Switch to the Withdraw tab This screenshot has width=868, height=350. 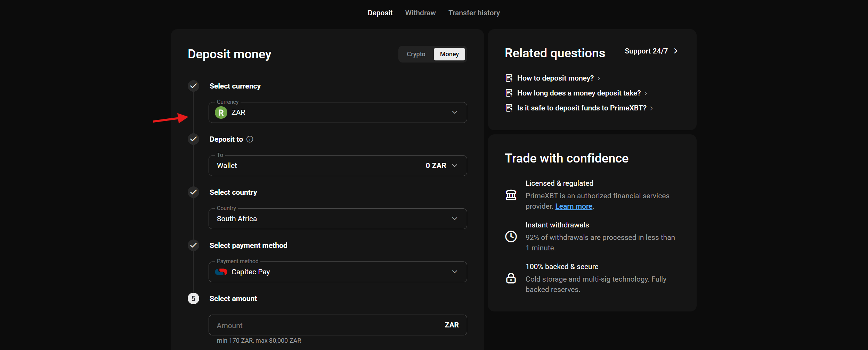coord(420,12)
